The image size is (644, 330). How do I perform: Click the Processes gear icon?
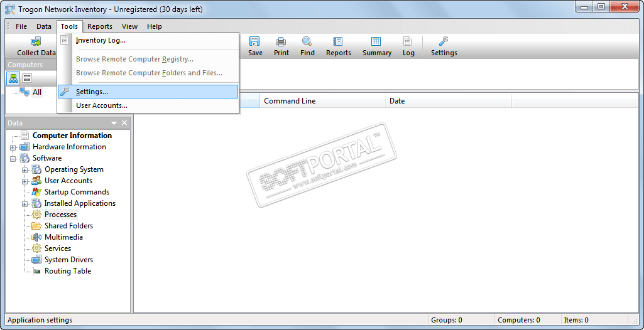(x=37, y=215)
